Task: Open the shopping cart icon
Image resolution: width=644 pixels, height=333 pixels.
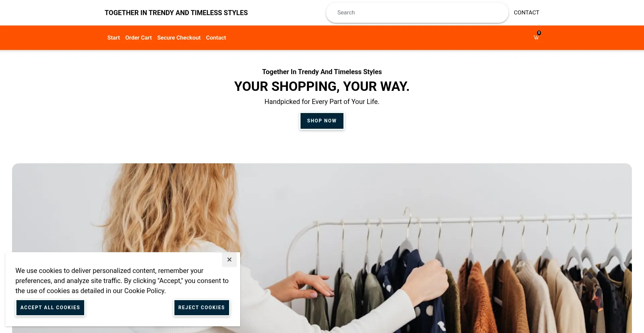Action: pos(536,38)
